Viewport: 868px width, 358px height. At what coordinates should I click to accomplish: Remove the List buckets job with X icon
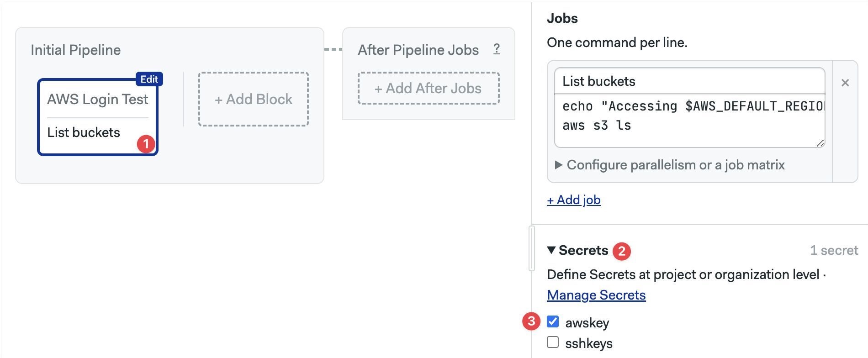click(x=845, y=83)
